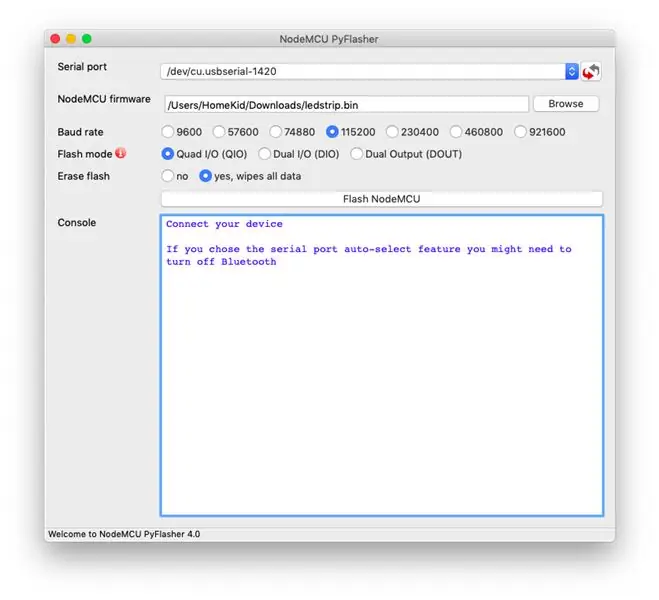Click the 'Baud rate' label
The height and width of the screenshot is (600, 659).
point(80,132)
